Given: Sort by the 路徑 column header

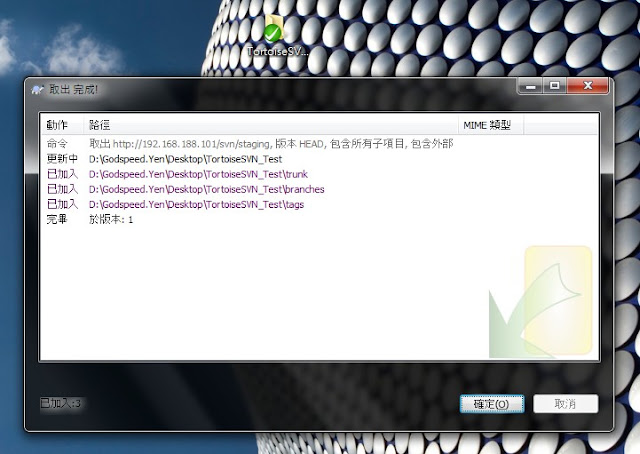Looking at the screenshot, I should point(271,125).
